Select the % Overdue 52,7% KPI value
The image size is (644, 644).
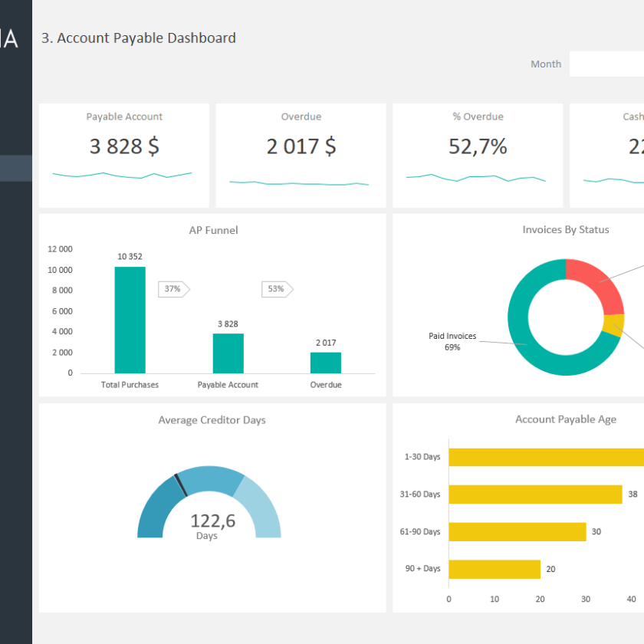478,146
